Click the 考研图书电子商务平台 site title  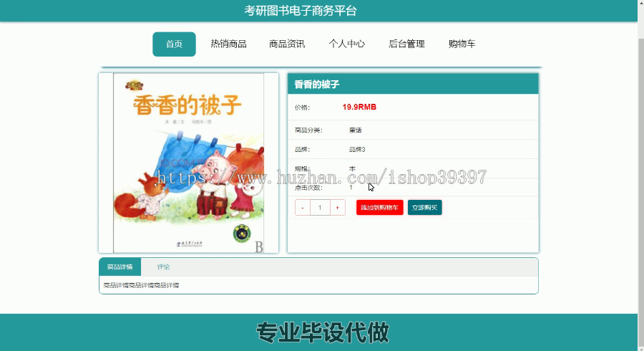tap(301, 11)
